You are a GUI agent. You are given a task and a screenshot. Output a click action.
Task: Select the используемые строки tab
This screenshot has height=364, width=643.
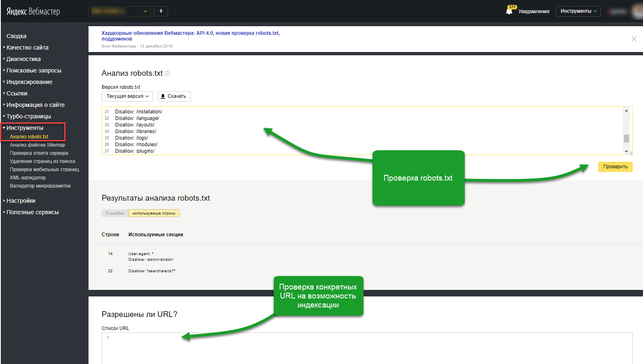coord(154,213)
